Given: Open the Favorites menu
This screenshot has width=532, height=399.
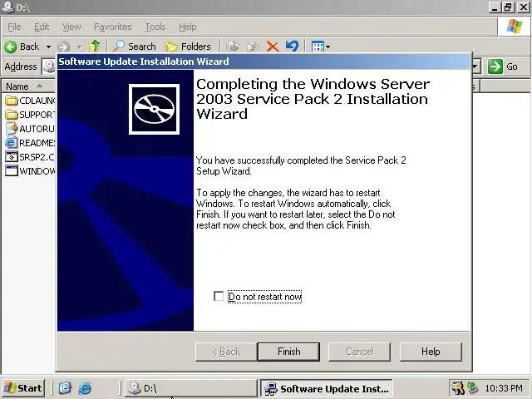Looking at the screenshot, I should 113,27.
